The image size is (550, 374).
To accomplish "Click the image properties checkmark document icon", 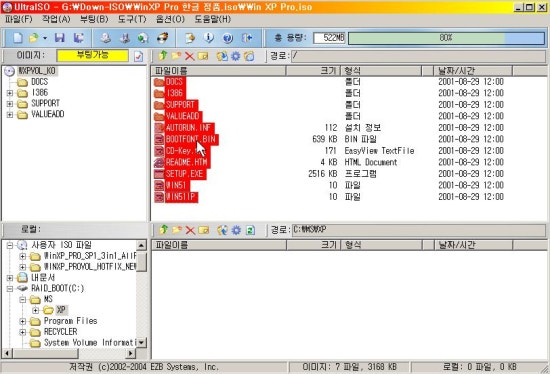I will [138, 56].
